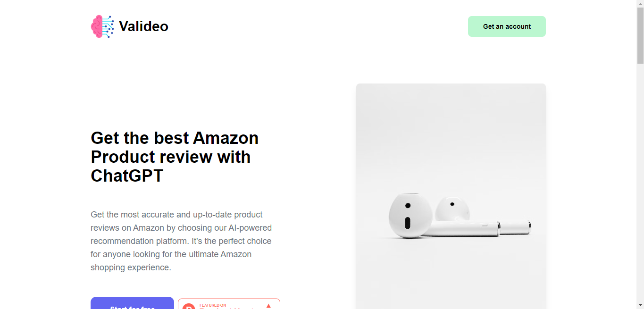The width and height of the screenshot is (644, 309).
Task: Click the scrollbar up arrow
Action: [640, 4]
